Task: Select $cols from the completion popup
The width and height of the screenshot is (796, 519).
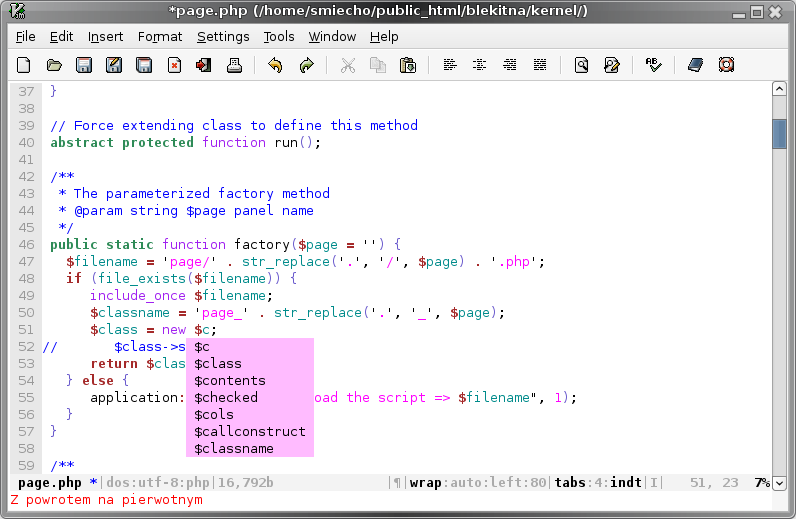Action: click(250, 415)
